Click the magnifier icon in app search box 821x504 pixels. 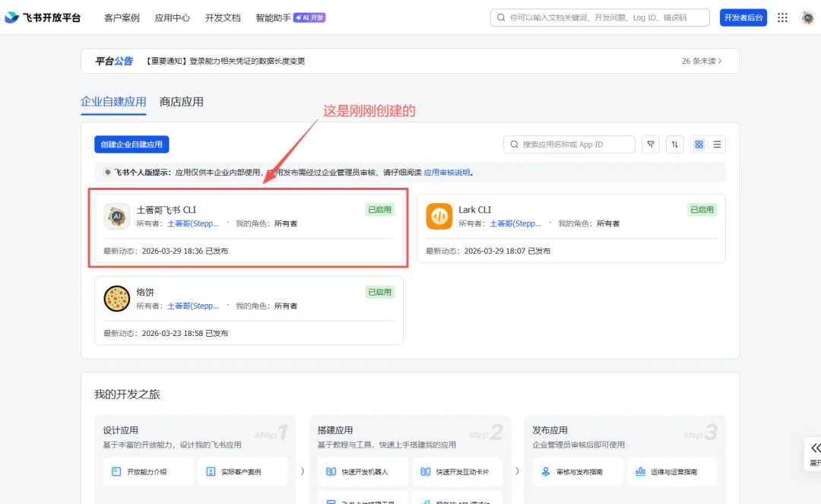point(514,144)
